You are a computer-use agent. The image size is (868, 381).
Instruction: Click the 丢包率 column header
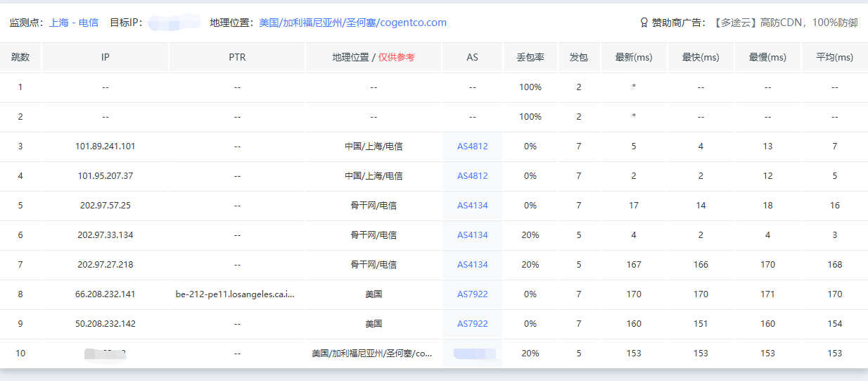tap(530, 58)
